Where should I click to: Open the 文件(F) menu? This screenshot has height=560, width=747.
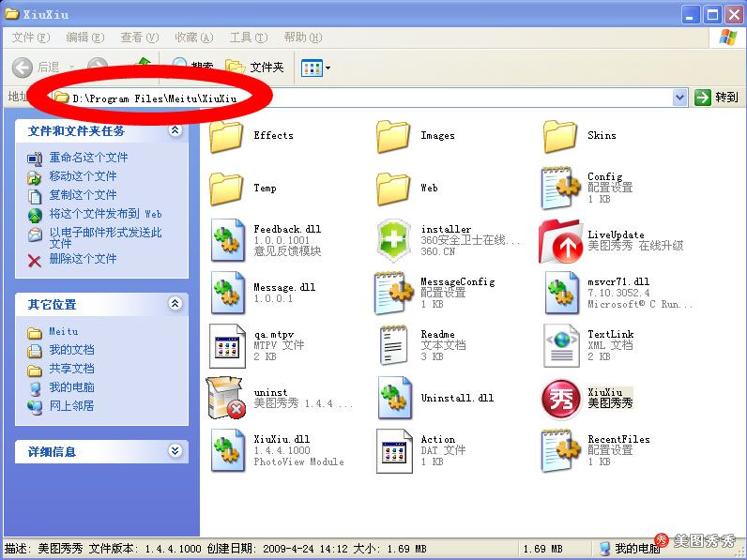(x=30, y=38)
